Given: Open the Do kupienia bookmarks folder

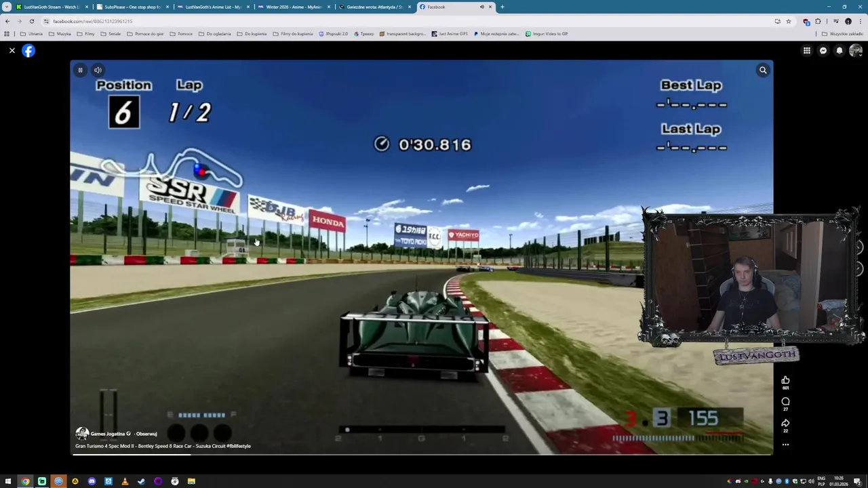Looking at the screenshot, I should click(x=252, y=33).
